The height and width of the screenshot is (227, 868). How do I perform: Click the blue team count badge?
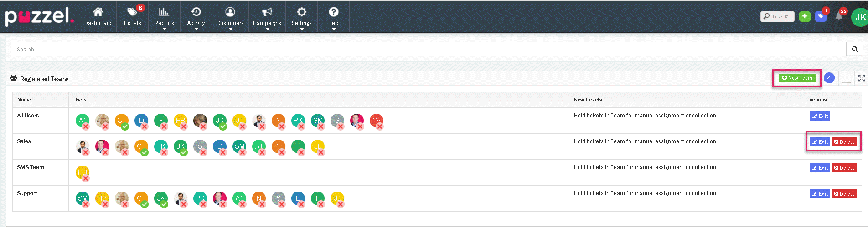[829, 78]
